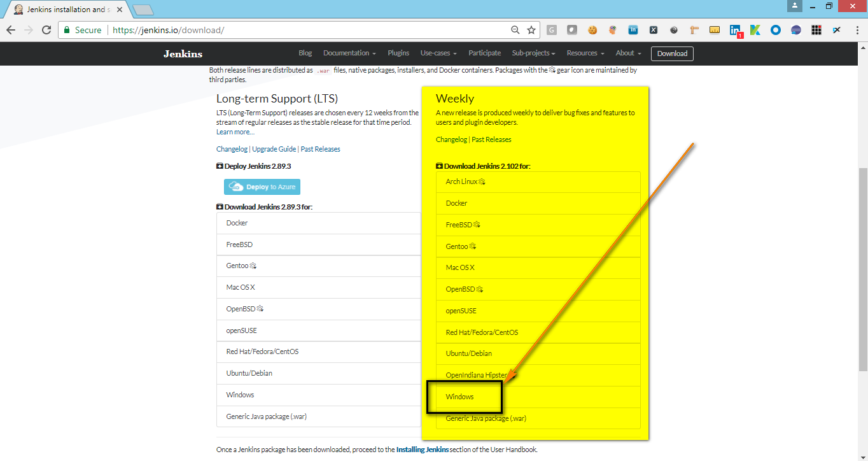Open the Blog menu item
This screenshot has width=868, height=461.
point(305,53)
